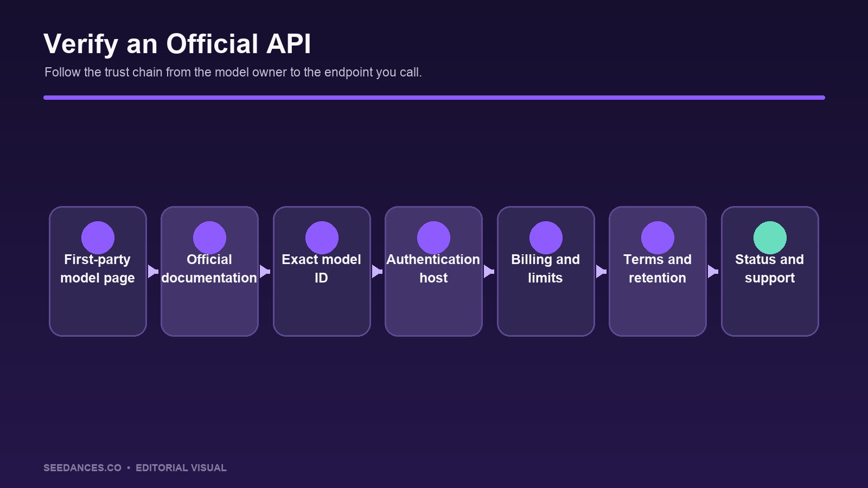Click the purple circle above Authentication host

click(x=433, y=237)
